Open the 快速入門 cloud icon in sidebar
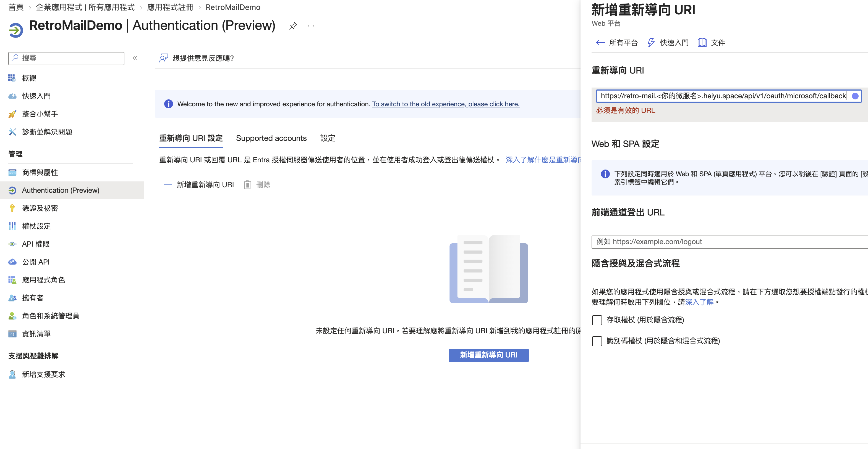 [12, 96]
